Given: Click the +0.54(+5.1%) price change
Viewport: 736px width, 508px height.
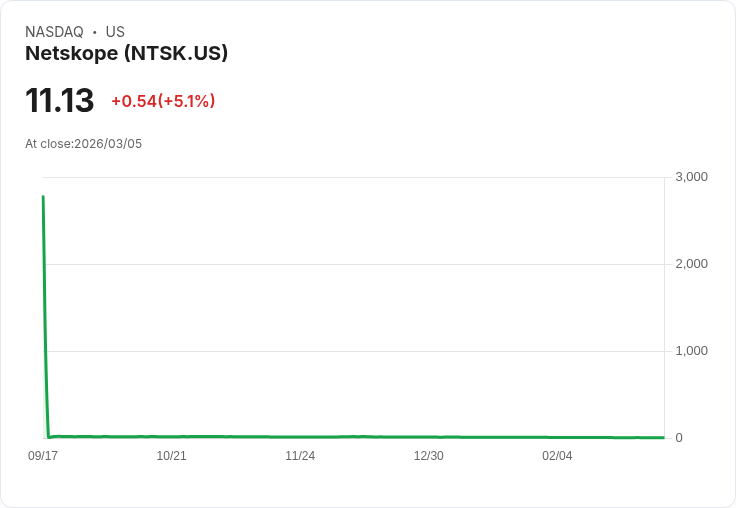Looking at the screenshot, I should [x=163, y=101].
